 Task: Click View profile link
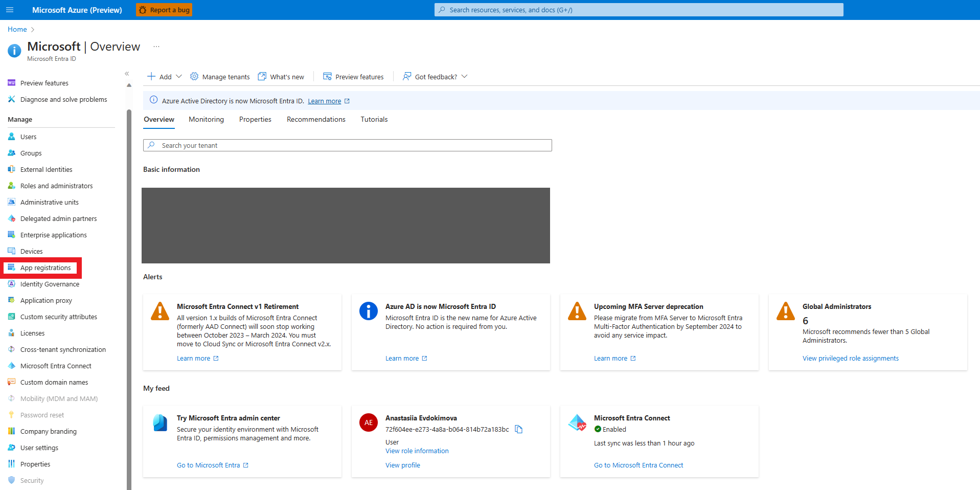[x=402, y=465]
